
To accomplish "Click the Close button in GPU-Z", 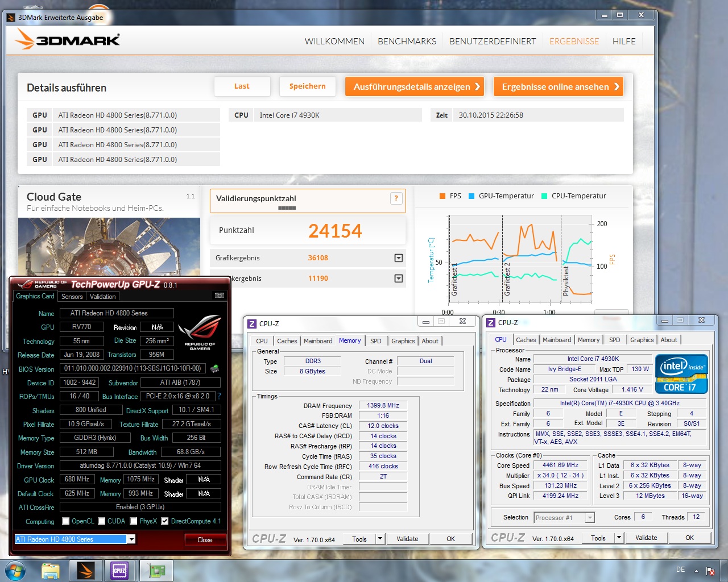I will [x=205, y=540].
